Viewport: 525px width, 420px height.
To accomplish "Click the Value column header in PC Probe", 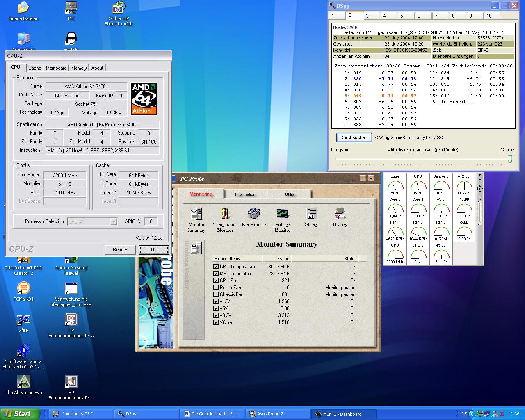I will coord(277,259).
